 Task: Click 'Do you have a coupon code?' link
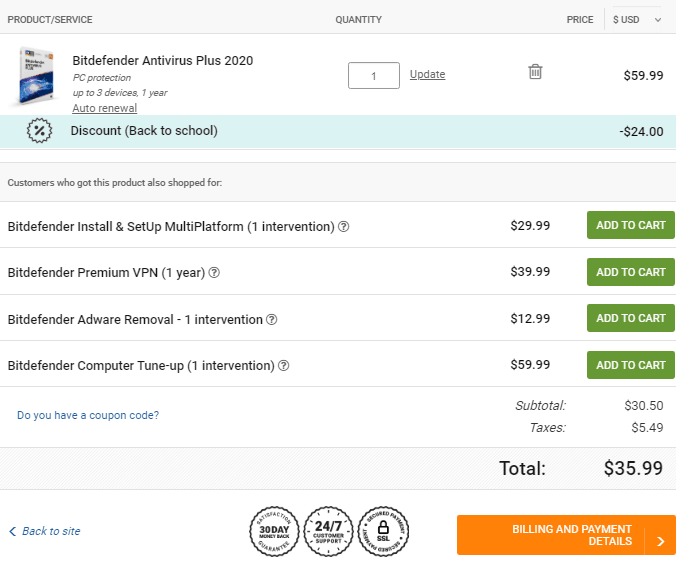[x=88, y=415]
